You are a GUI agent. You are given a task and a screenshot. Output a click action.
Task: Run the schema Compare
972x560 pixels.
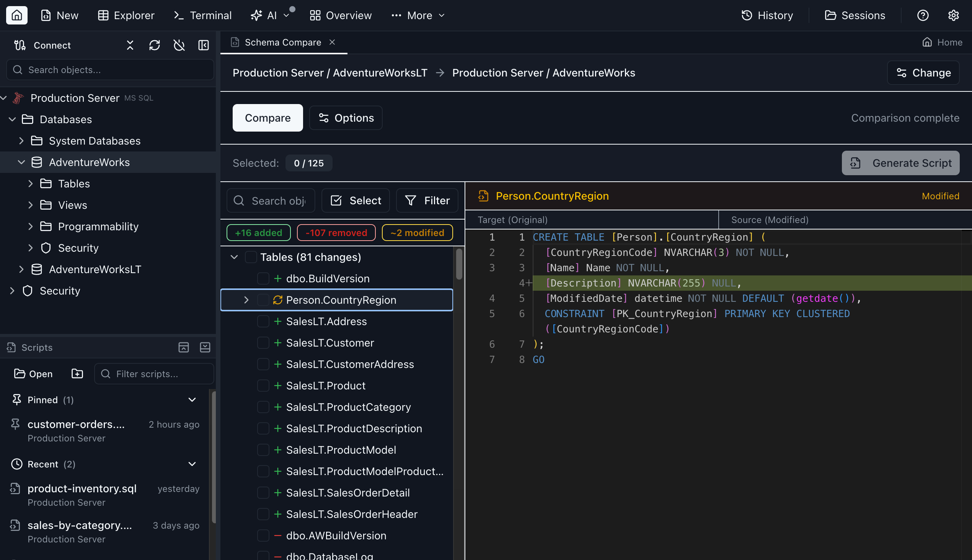tap(267, 118)
